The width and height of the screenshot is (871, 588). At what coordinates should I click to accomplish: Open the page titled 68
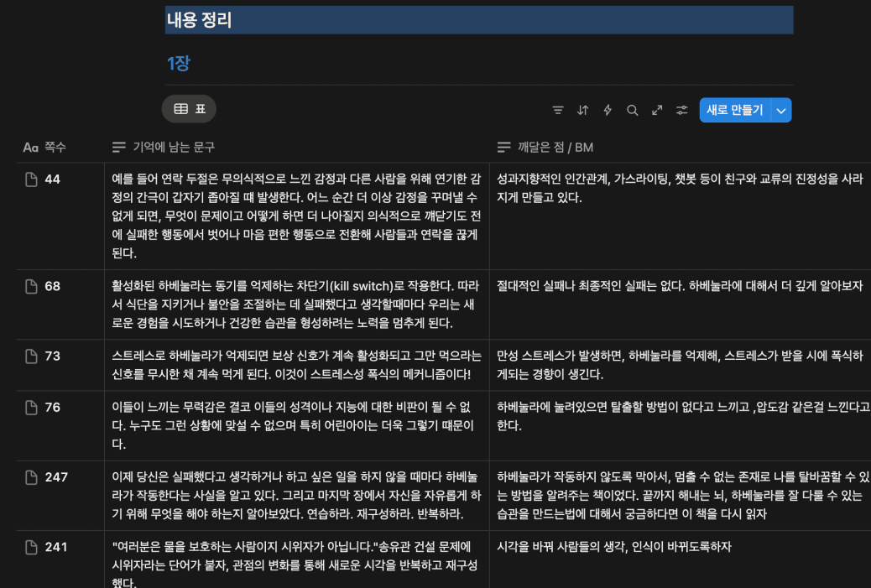pos(53,286)
